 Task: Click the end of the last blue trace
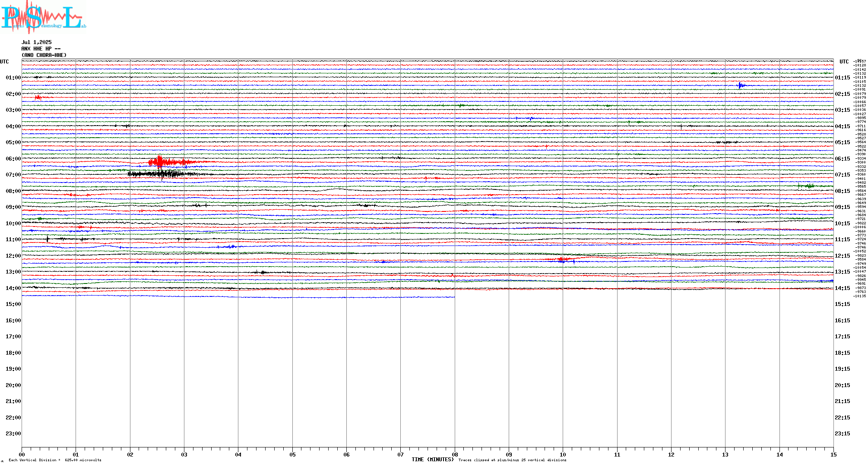pos(454,297)
